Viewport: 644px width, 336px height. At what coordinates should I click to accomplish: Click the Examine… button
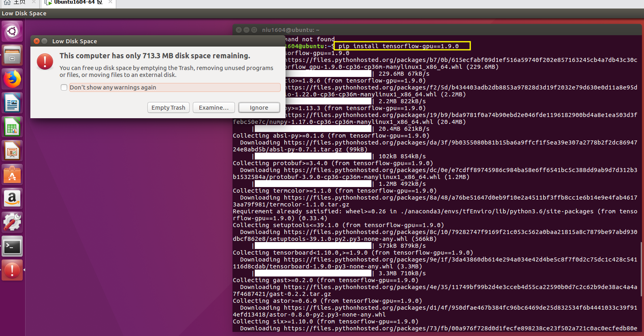coord(214,107)
